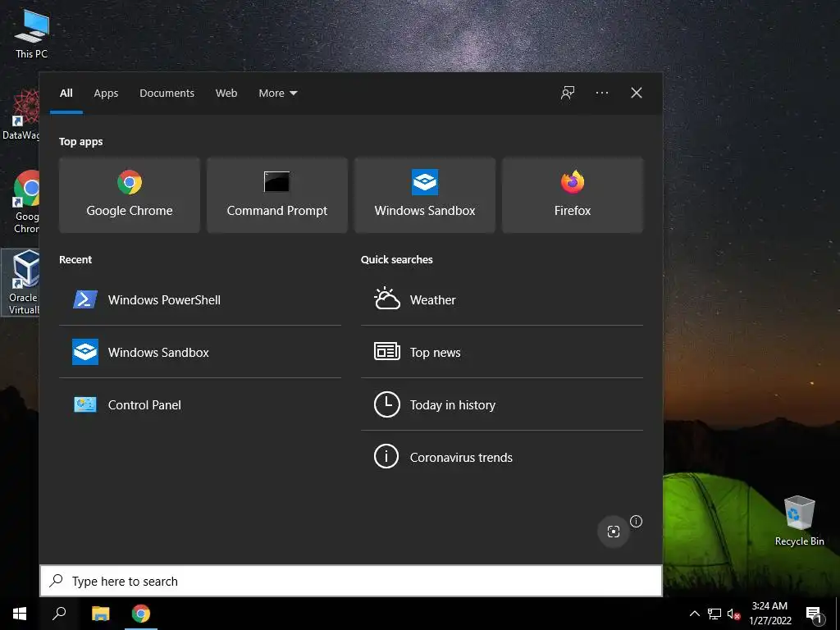The image size is (840, 630).
Task: Select Oracle VirtualBox desktop shortcut
Action: coord(22,282)
